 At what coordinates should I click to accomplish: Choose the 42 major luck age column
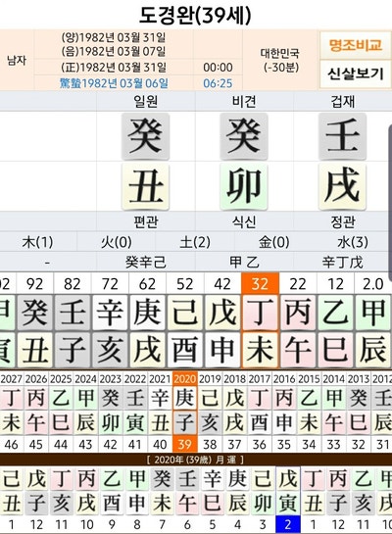click(x=222, y=284)
